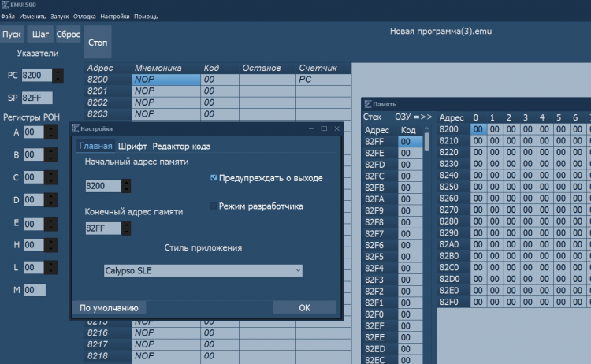The height and width of the screenshot is (364, 591).
Task: Click the PC register spinner arrows
Action: coord(59,76)
